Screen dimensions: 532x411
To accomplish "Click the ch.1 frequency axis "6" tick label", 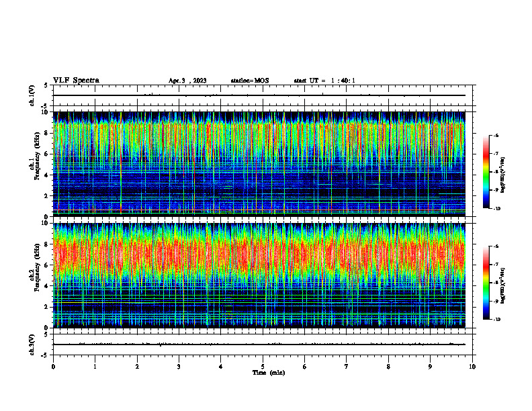I will click(x=47, y=154).
